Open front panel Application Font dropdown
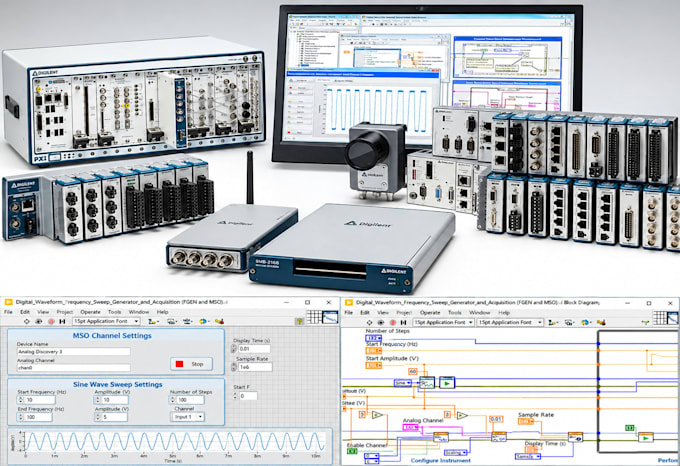Screen dimensions: 680x466 (106, 322)
